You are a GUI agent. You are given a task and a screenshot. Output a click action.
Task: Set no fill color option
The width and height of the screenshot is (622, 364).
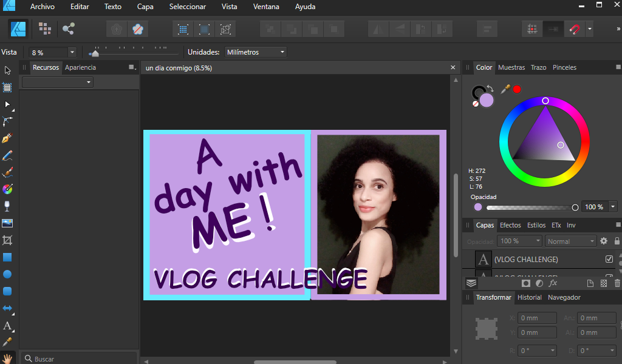coord(475,104)
